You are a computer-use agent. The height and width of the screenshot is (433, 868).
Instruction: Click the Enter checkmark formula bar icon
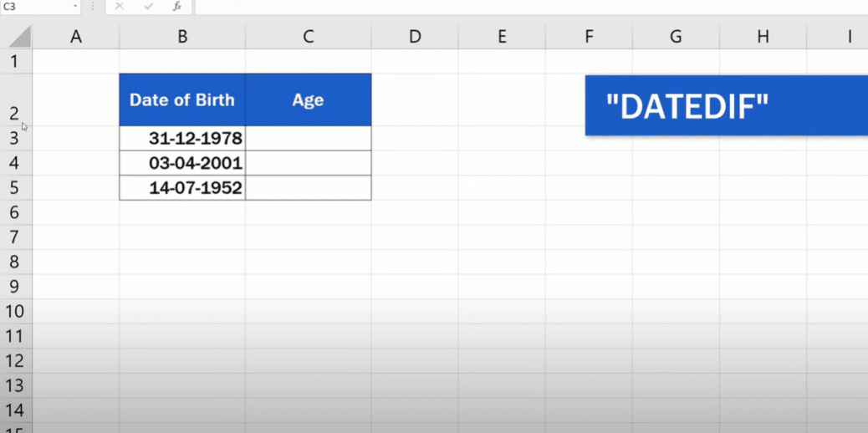[x=148, y=7]
